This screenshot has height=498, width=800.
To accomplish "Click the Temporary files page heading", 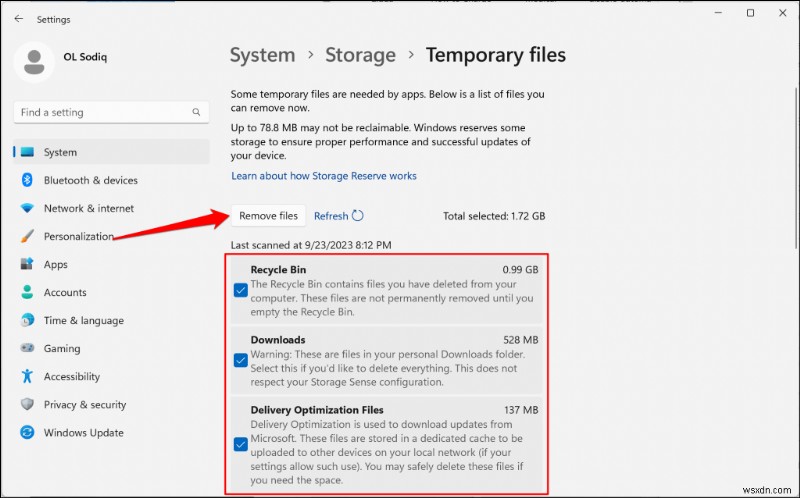I will 495,55.
